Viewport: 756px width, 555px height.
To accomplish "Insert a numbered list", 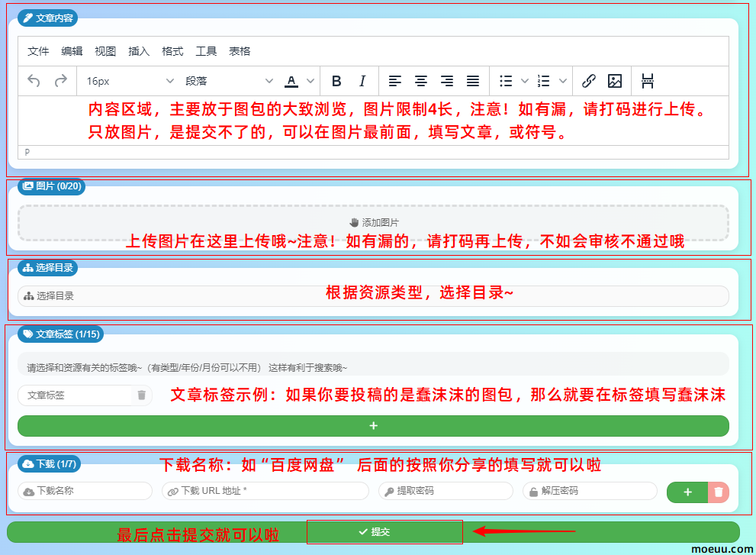I will (543, 81).
